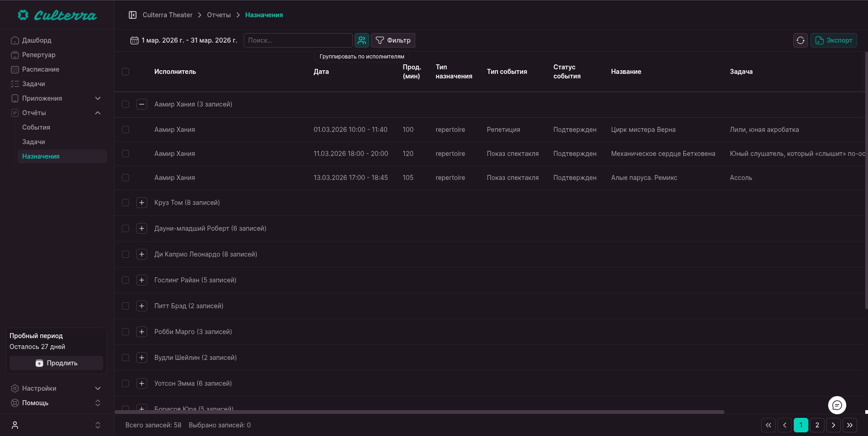This screenshot has height=436, width=868.
Task: Click the horizontal table scrollbar
Action: tap(419, 412)
